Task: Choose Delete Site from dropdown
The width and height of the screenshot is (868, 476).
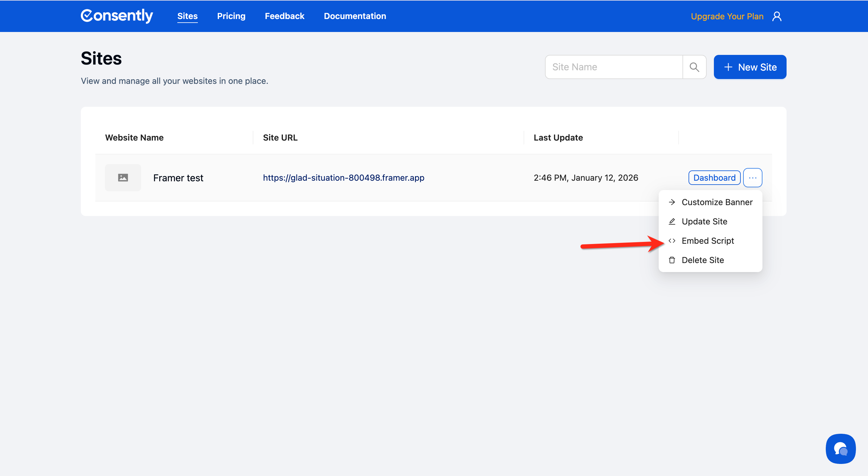Action: (x=702, y=260)
